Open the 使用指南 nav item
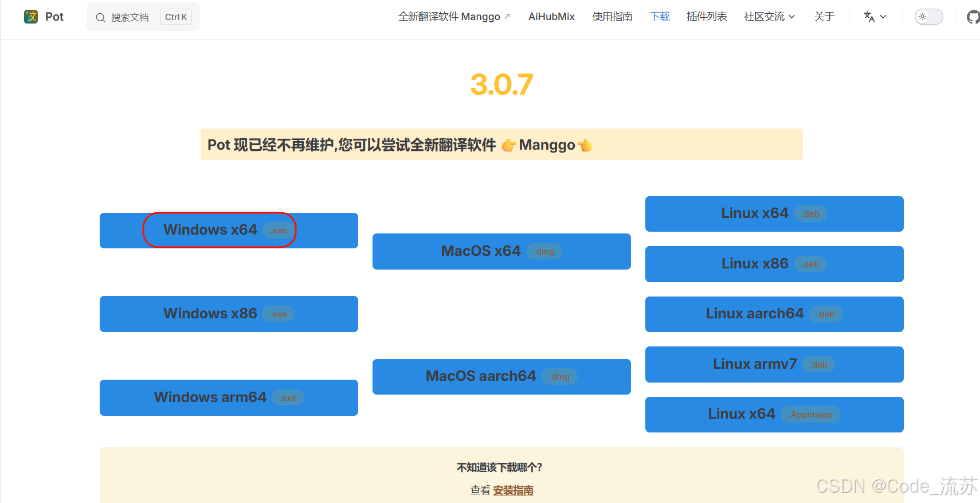 coord(612,17)
